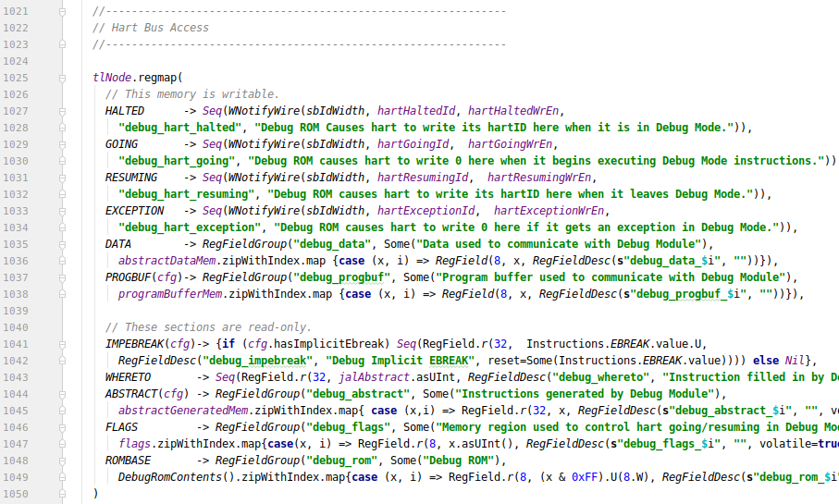Click fold end marker at line 1038
This screenshot has height=504, width=839.
click(x=62, y=294)
